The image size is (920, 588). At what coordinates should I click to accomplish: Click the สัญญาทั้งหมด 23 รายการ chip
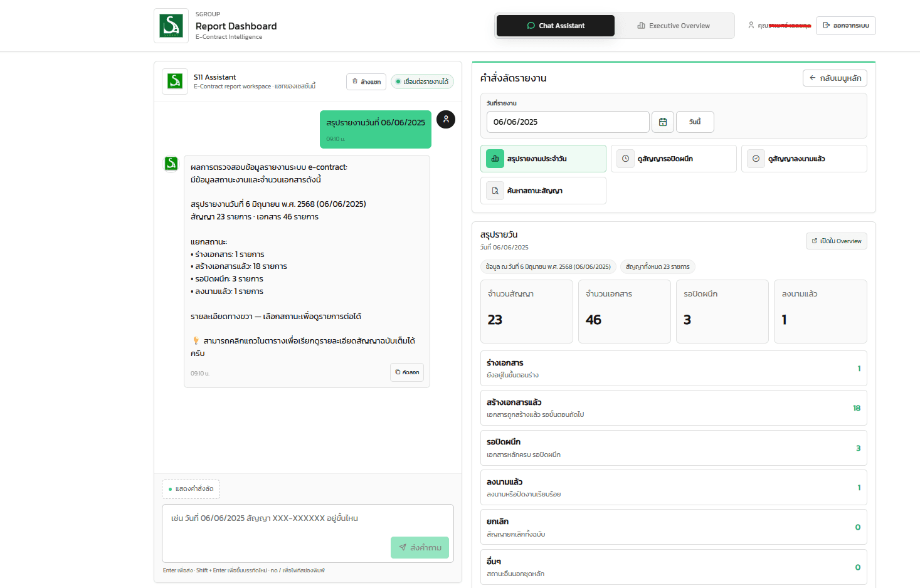point(658,266)
